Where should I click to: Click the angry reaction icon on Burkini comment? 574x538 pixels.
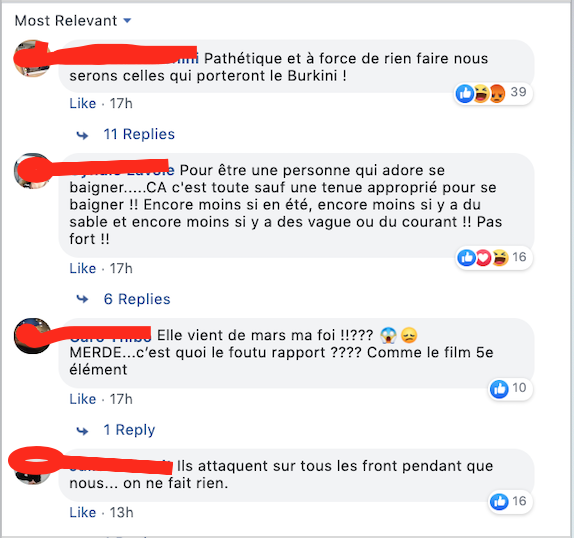[497, 94]
